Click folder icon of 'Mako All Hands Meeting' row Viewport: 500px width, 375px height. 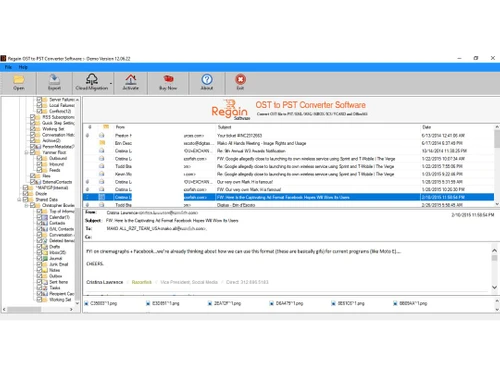[x=102, y=143]
